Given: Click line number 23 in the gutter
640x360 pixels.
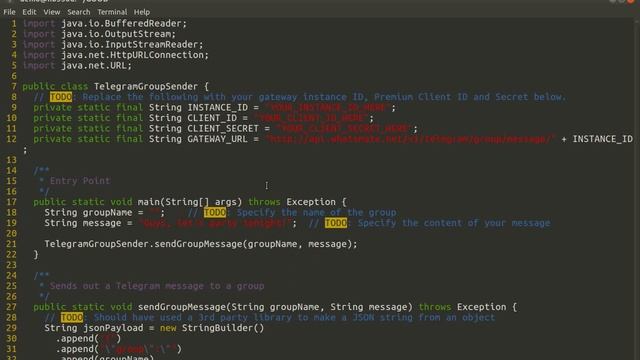Looking at the screenshot, I should coord(11,265).
